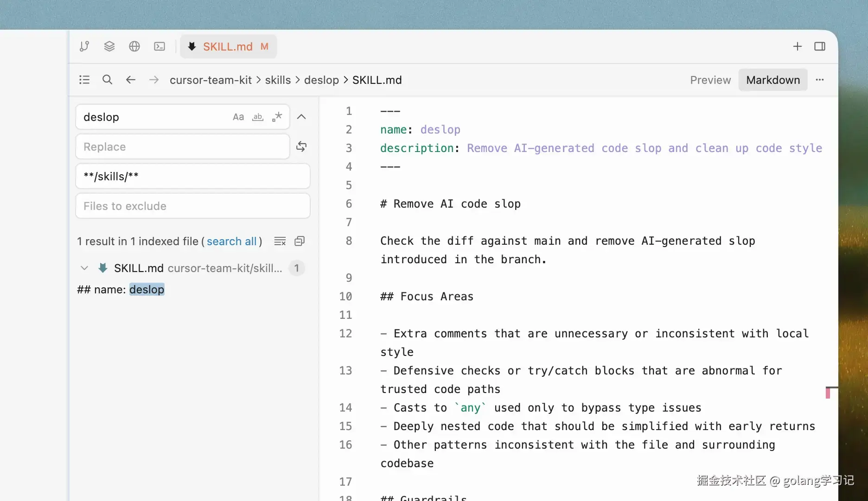Click the 'search all' link

tap(231, 241)
